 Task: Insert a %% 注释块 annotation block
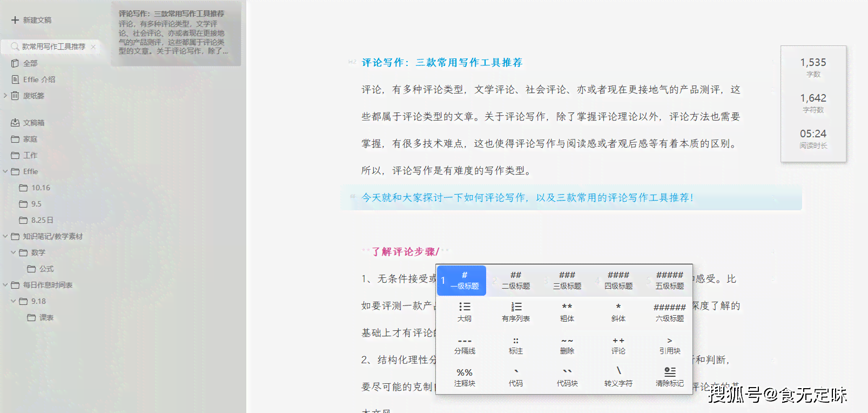coord(465,378)
